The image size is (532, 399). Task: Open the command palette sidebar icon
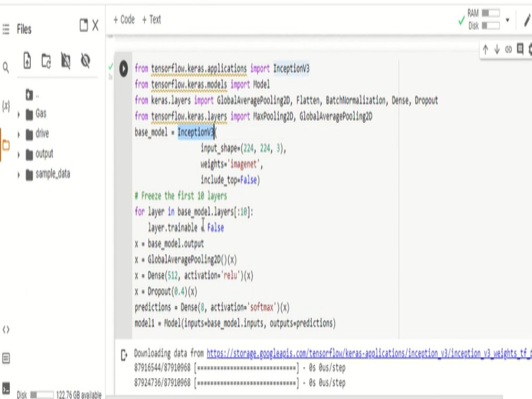tap(6, 358)
